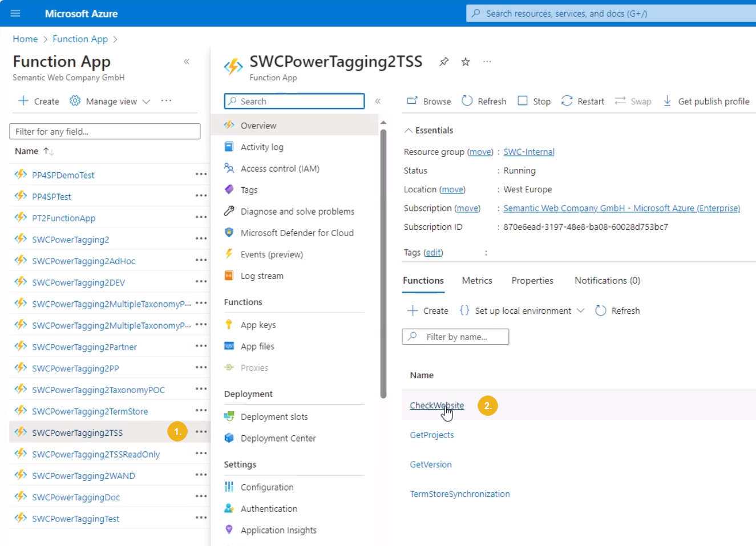Open the SWC-Internal resource group link
This screenshot has width=756, height=546.
point(529,152)
